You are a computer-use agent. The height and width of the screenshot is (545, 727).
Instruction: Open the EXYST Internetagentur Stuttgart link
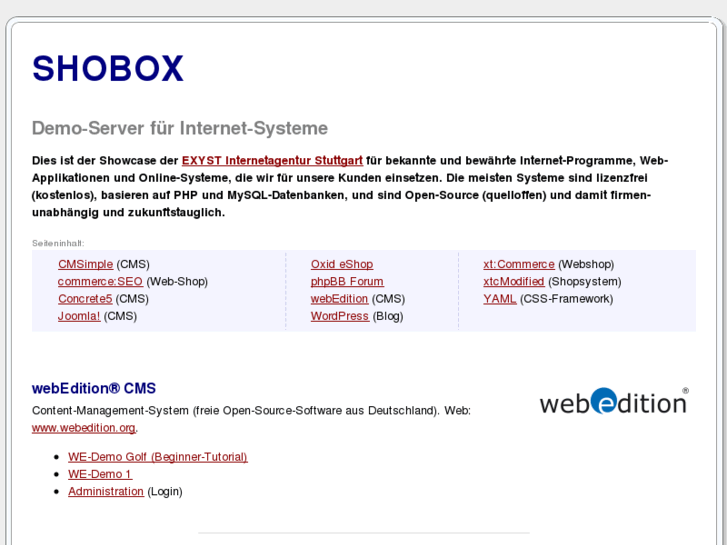point(272,160)
